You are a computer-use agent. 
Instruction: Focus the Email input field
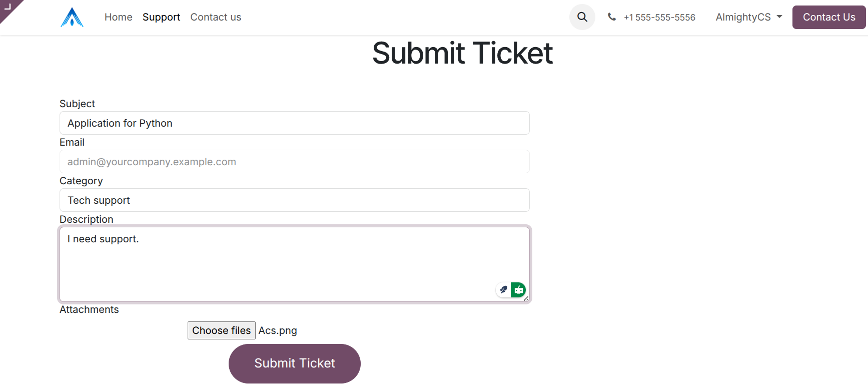click(x=294, y=162)
